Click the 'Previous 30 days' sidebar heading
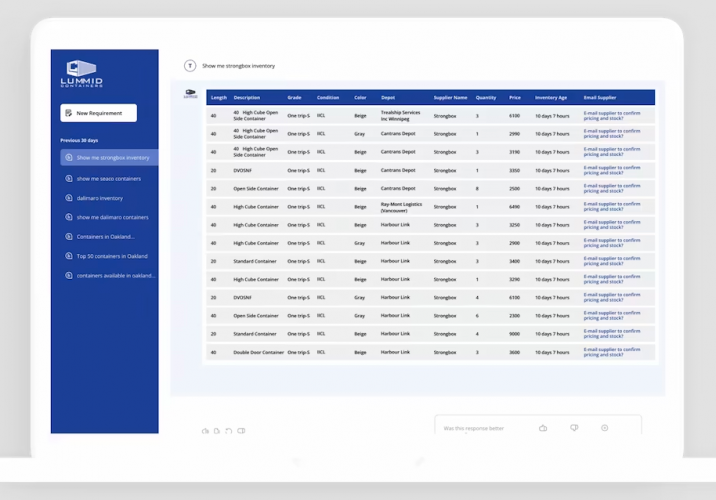 (79, 140)
